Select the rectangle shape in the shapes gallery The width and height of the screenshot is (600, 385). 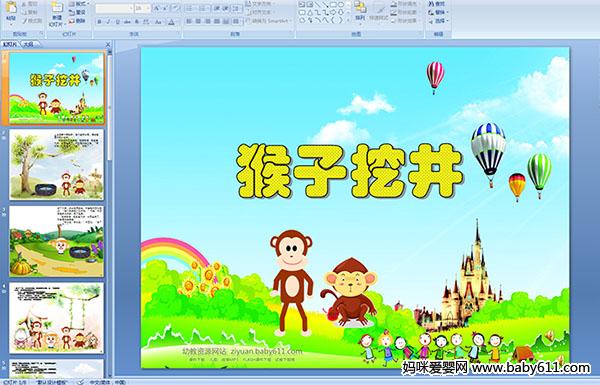(x=333, y=5)
